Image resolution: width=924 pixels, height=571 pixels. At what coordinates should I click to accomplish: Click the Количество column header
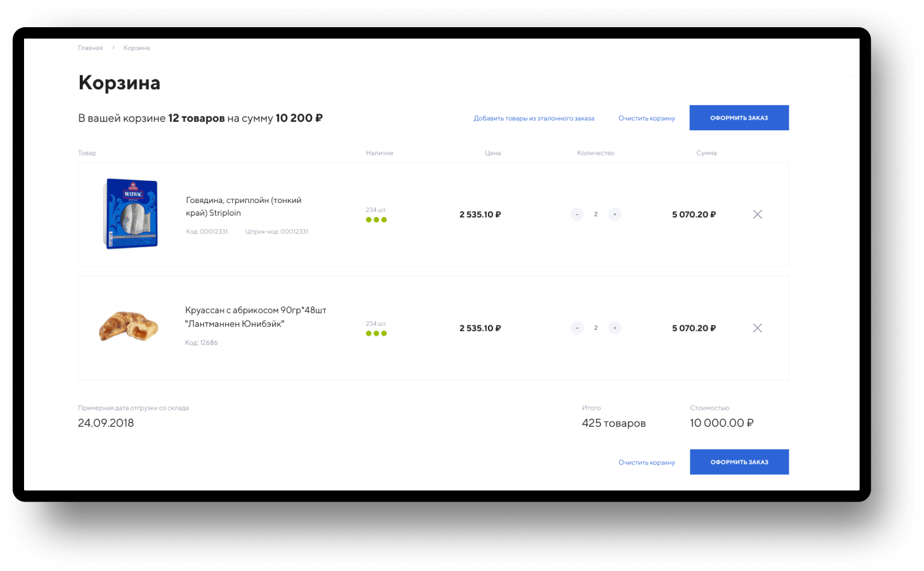pyautogui.click(x=596, y=153)
